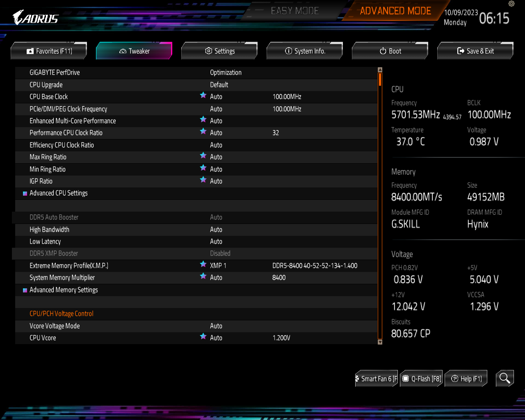Click the magnifier search icon button
525x420 pixels.
pos(504,378)
